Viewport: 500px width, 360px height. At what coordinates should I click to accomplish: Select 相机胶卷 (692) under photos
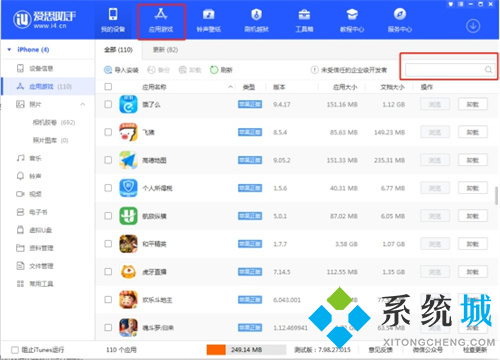[54, 122]
